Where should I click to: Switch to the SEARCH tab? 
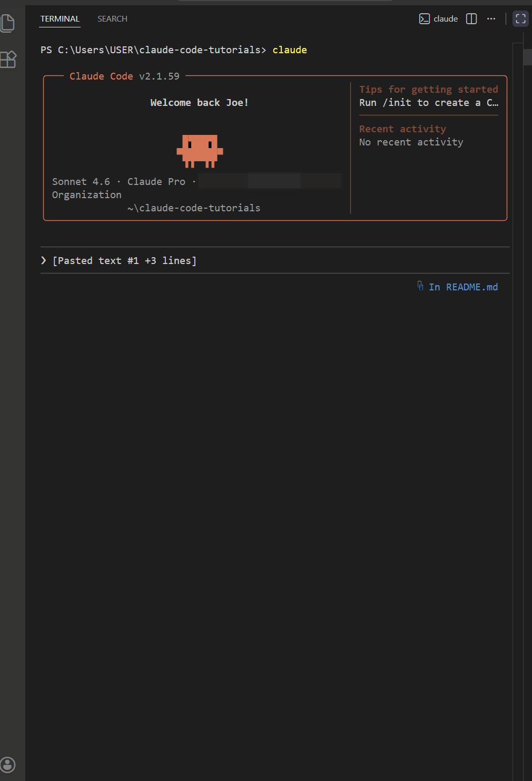tap(112, 18)
